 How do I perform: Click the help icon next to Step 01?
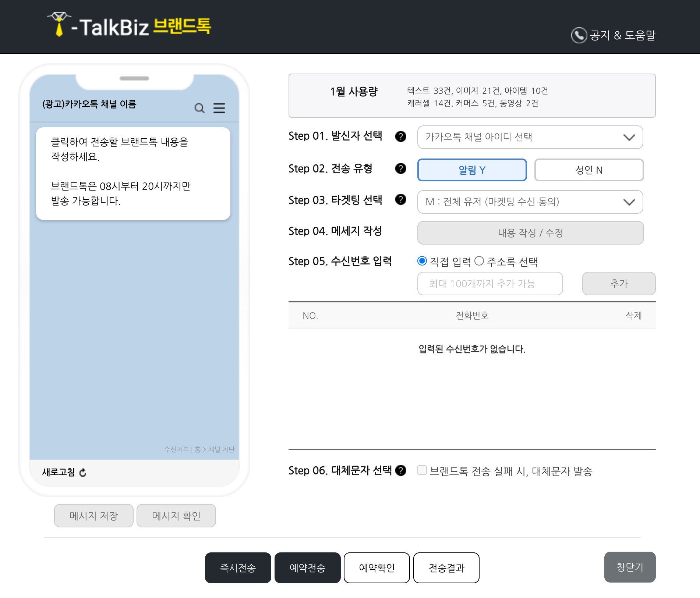(x=400, y=136)
